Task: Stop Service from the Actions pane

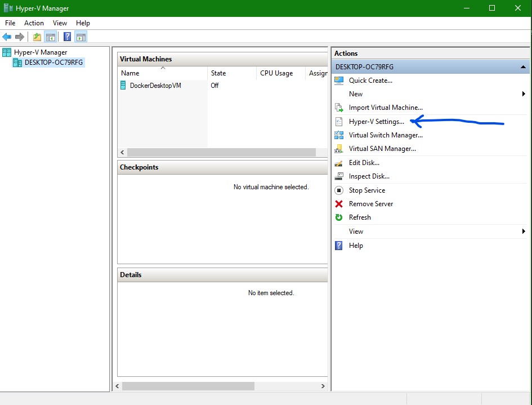Action: click(x=366, y=190)
